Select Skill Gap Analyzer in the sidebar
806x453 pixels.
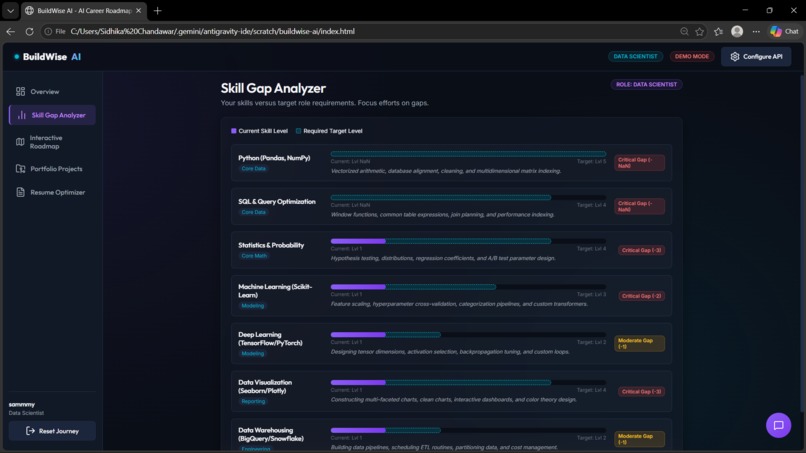[52, 115]
